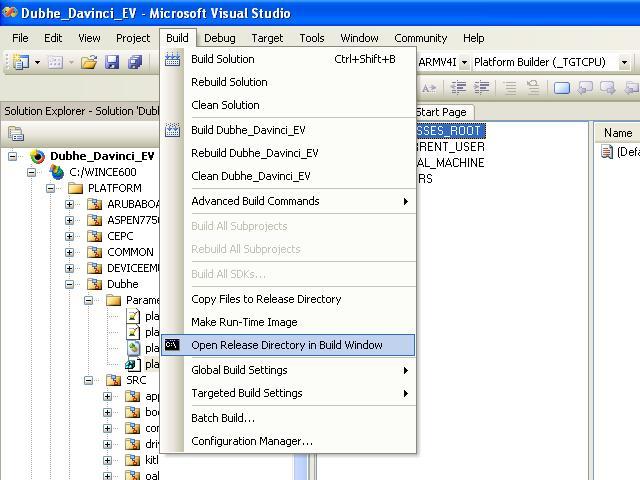Open the Targeted Build Settings submenu

pos(288,393)
